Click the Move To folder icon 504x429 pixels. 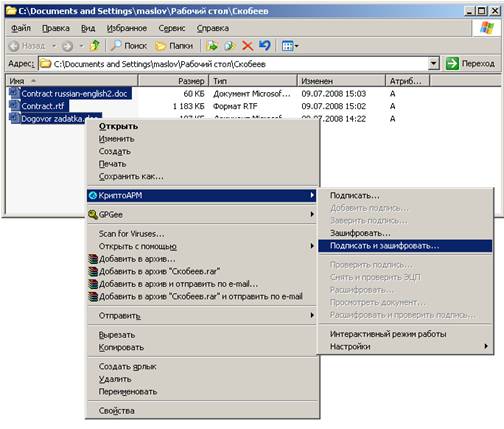[x=212, y=46]
